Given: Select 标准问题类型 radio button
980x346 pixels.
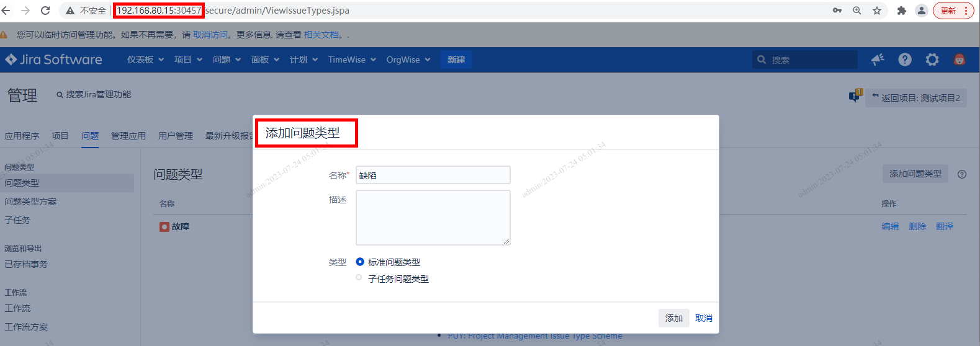Looking at the screenshot, I should click(360, 262).
